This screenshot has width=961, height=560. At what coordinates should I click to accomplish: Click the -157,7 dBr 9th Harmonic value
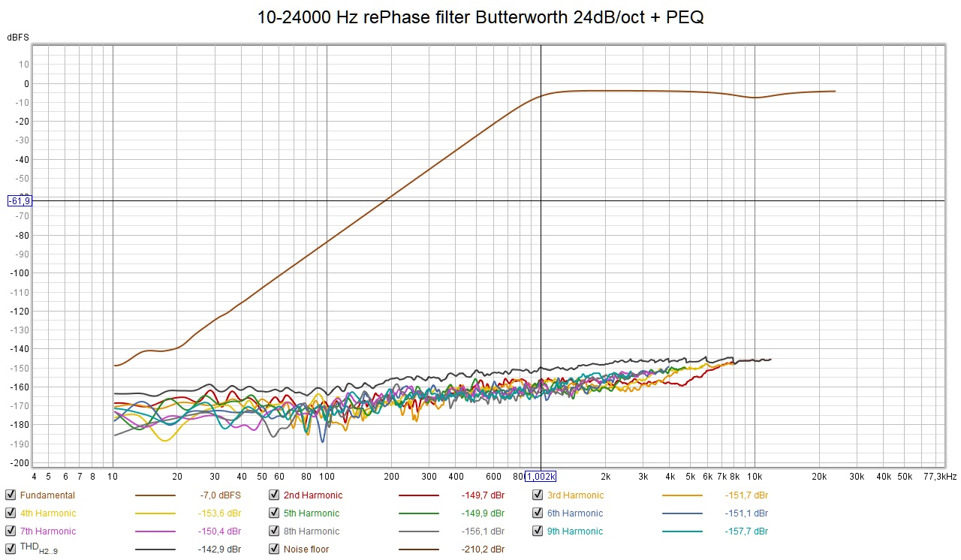[746, 531]
